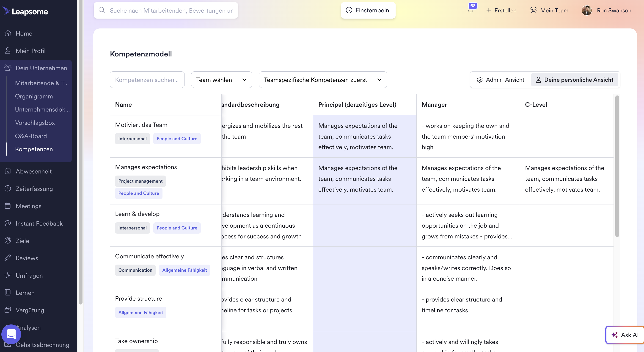Screen dimensions: 644x352
Task: Open Teamspezifische Kompetenzen zuerst sort dropdown
Action: click(x=323, y=80)
